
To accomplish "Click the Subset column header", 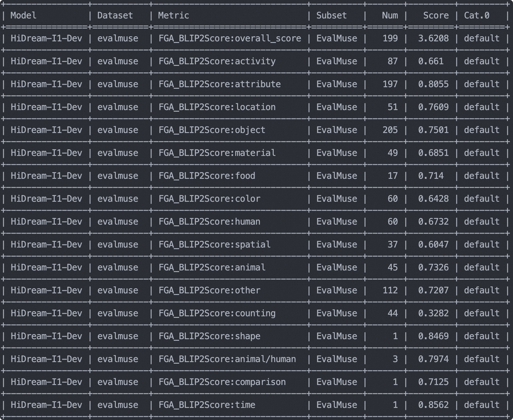I will 331,15.
